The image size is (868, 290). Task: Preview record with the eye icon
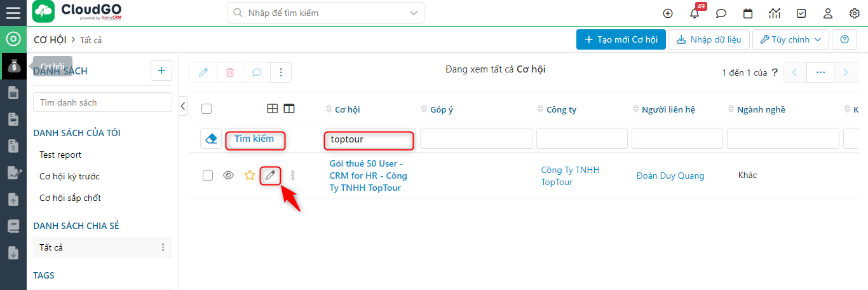[x=229, y=176]
